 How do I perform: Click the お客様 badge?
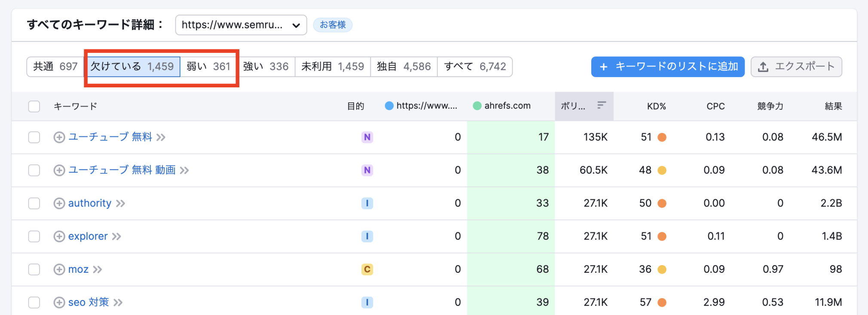[x=333, y=25]
